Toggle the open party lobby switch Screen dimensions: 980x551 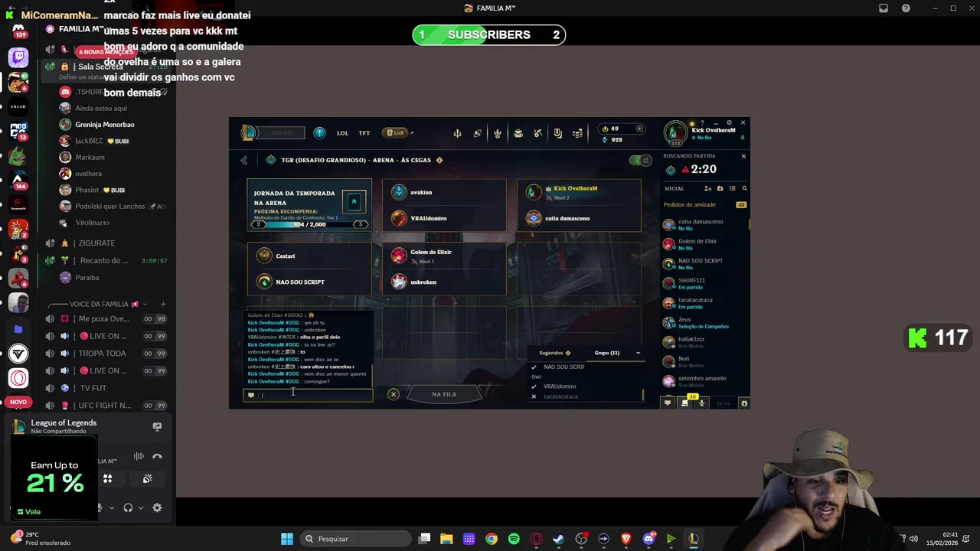pos(639,160)
